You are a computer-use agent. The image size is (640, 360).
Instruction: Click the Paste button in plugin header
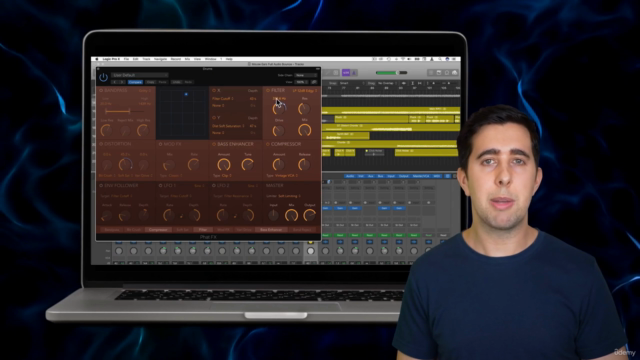[162, 82]
